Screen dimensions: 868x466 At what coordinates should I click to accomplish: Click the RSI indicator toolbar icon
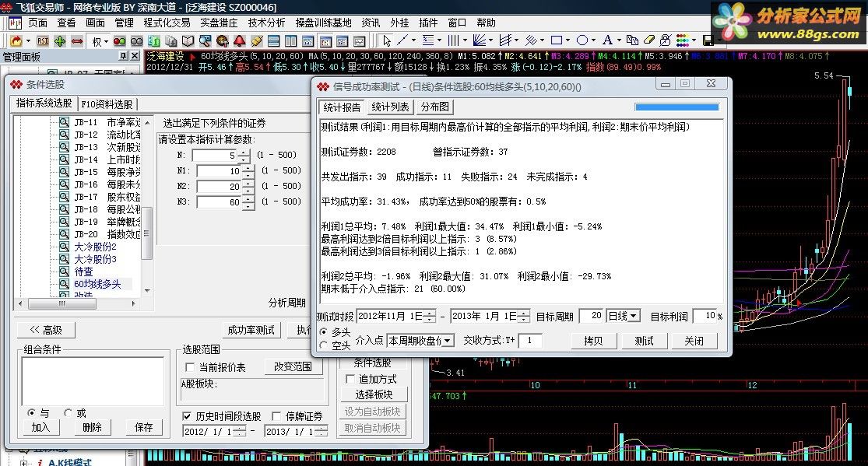[43, 41]
